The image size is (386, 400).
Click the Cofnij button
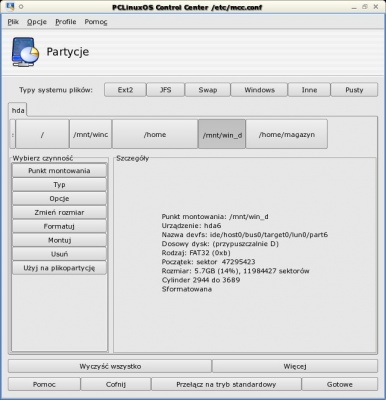coord(116,384)
